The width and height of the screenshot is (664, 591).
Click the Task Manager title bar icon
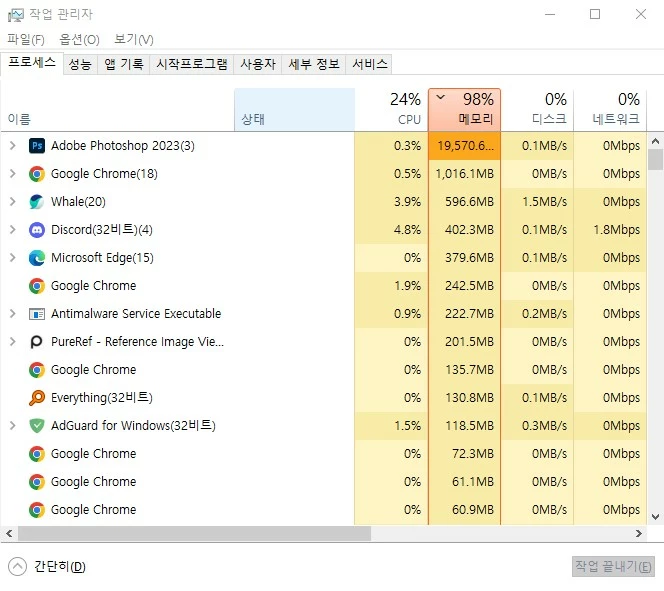tap(16, 15)
